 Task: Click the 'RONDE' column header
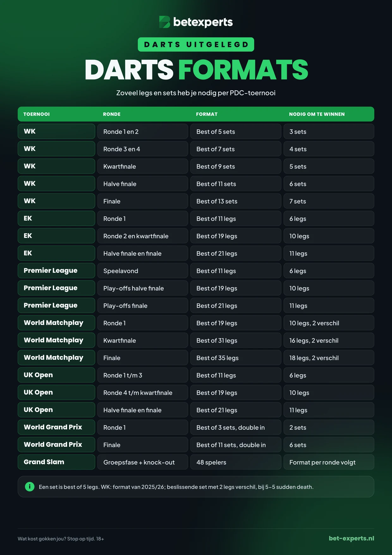[112, 114]
